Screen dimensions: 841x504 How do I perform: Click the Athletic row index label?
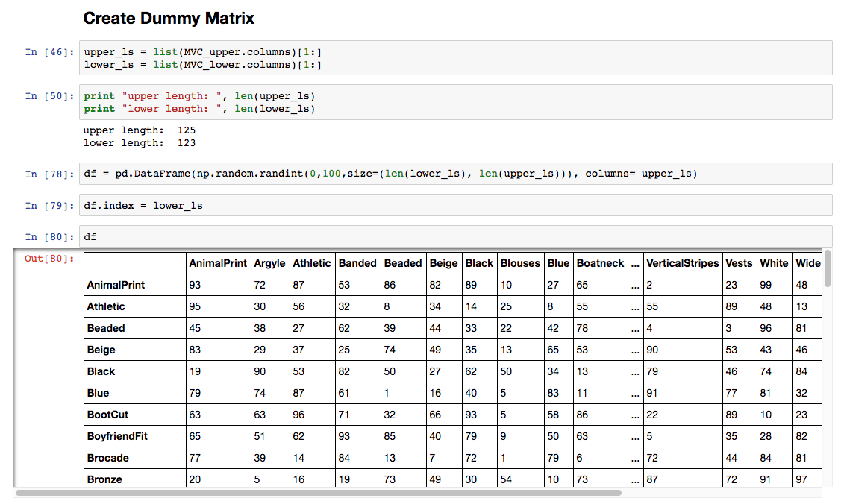click(106, 306)
